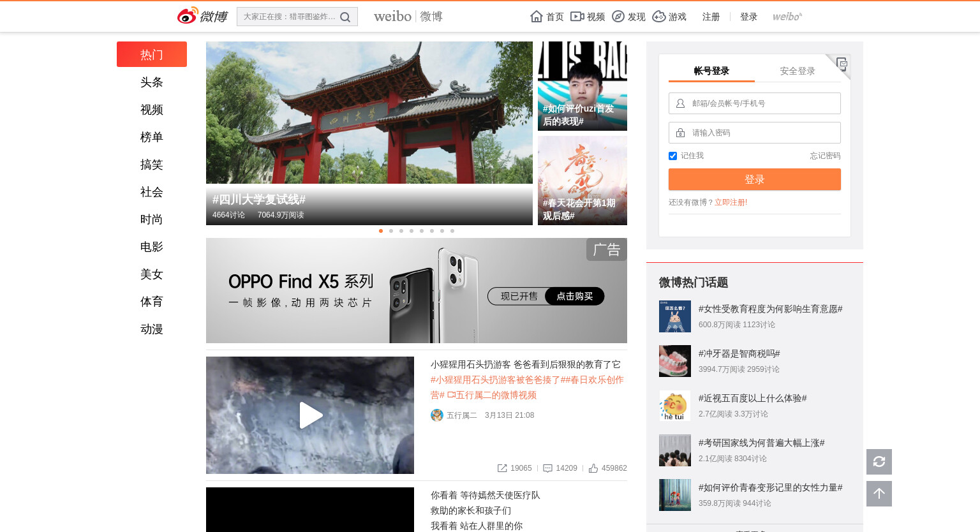The image size is (980, 532).
Task: Select the last carousel dot
Action: [452, 231]
